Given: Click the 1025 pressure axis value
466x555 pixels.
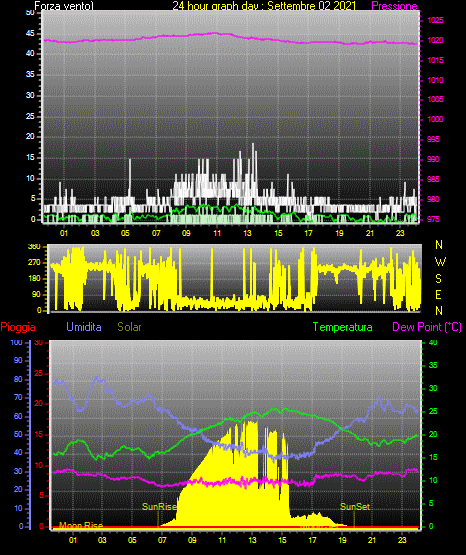Looking at the screenshot, I should [435, 20].
